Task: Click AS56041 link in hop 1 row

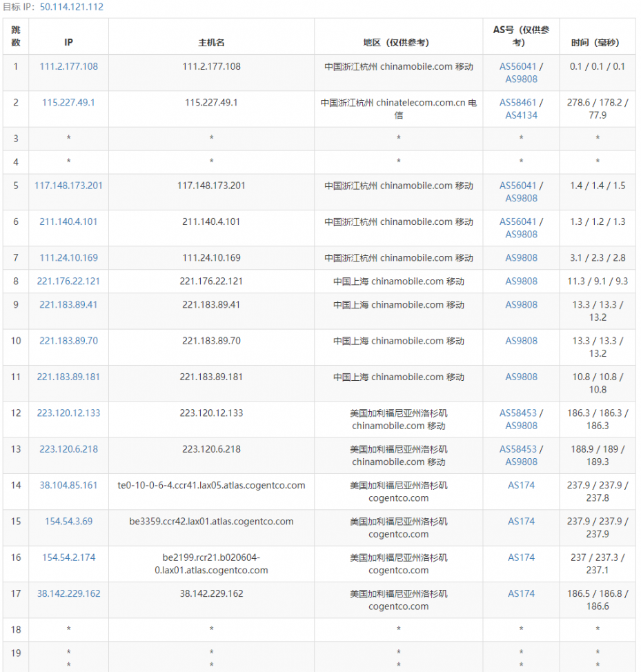Action: click(517, 66)
